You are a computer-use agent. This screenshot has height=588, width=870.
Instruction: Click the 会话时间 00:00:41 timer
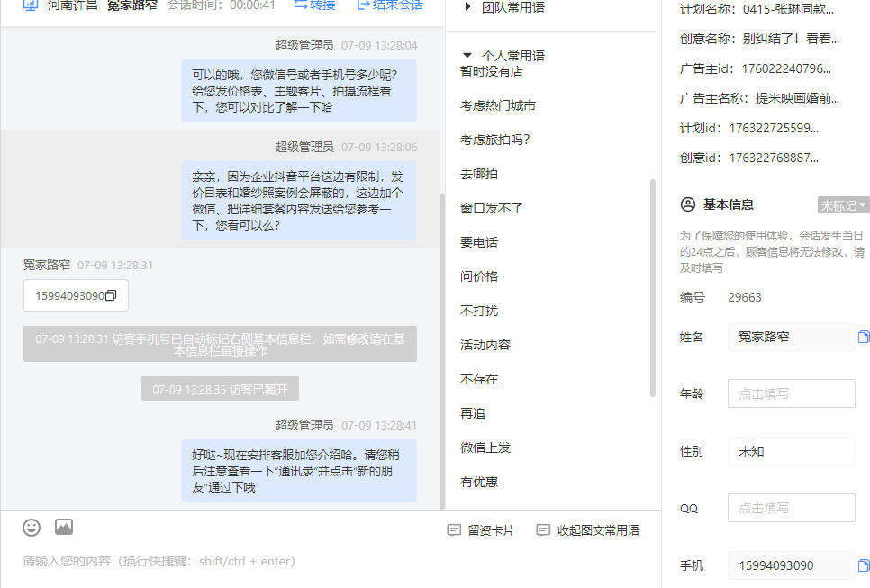coord(222,5)
